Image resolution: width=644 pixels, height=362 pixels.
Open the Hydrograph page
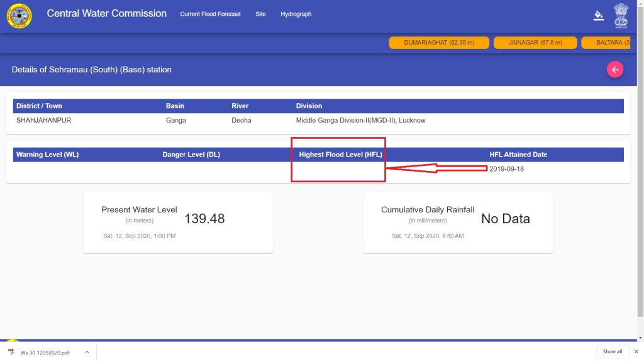296,14
